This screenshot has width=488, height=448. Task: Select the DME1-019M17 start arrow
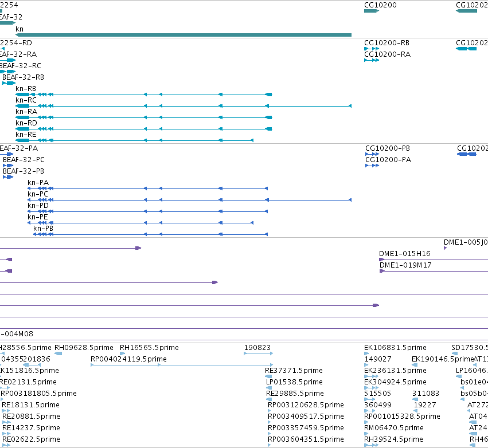tap(382, 271)
